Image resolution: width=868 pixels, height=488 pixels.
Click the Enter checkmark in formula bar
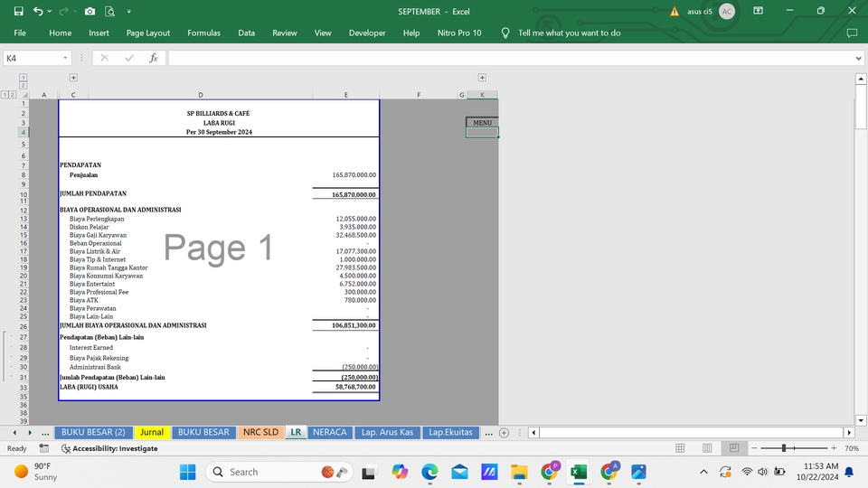click(x=129, y=58)
